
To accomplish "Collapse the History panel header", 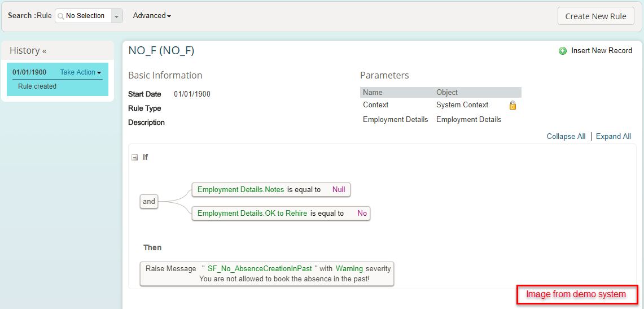I will 28,50.
